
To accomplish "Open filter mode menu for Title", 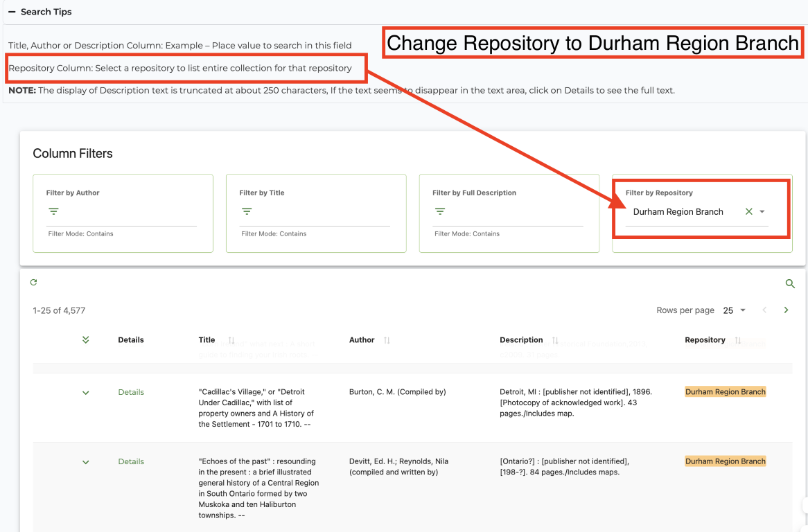I will 247,211.
